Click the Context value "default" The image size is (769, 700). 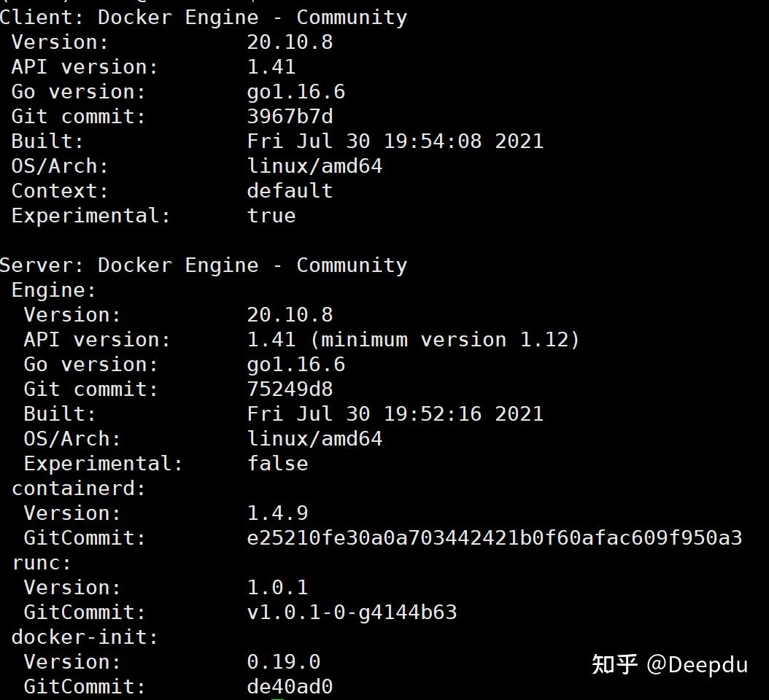point(290,191)
